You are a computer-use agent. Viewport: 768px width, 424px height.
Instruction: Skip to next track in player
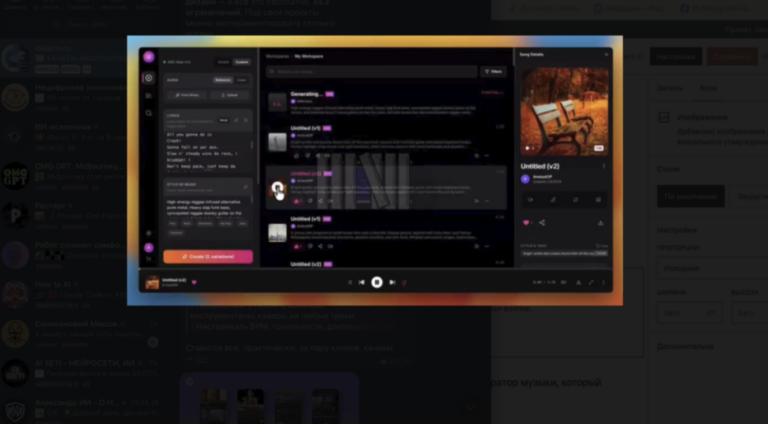tap(392, 283)
